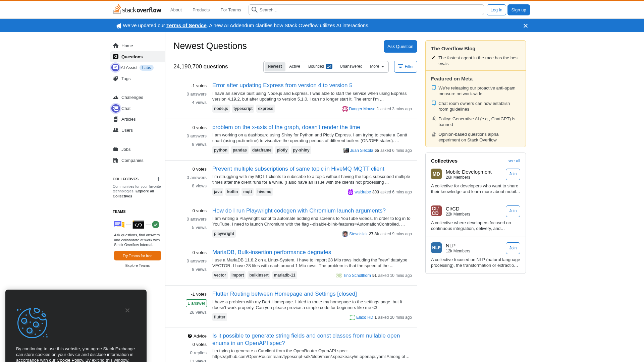Open the Tags section icon

coord(116,78)
